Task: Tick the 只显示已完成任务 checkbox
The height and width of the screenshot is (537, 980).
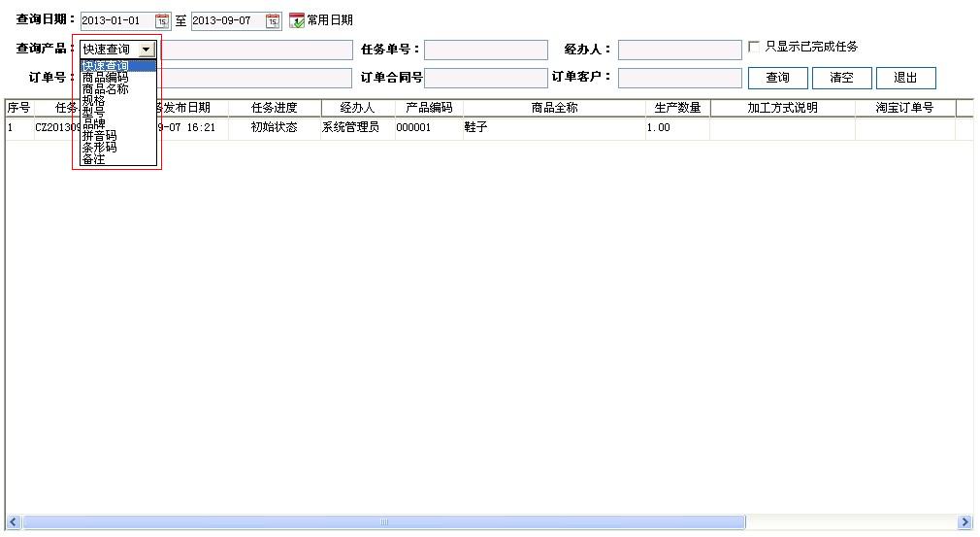Action: tap(754, 47)
